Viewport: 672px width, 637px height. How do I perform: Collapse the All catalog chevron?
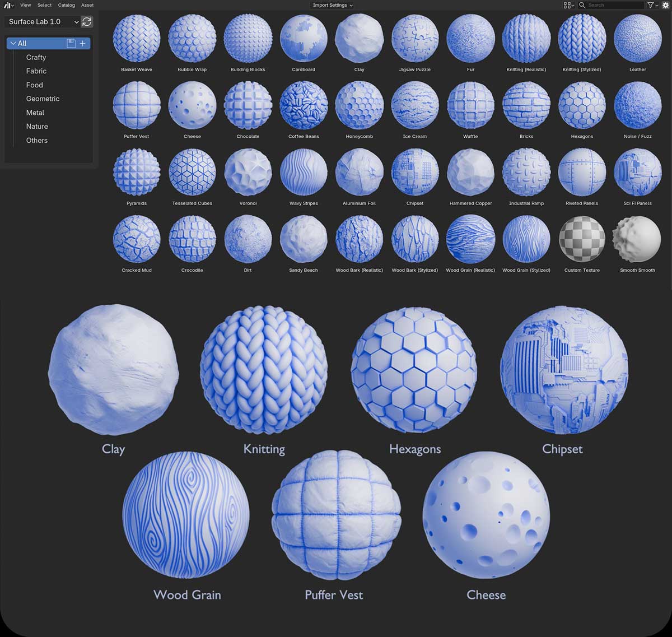pos(13,43)
